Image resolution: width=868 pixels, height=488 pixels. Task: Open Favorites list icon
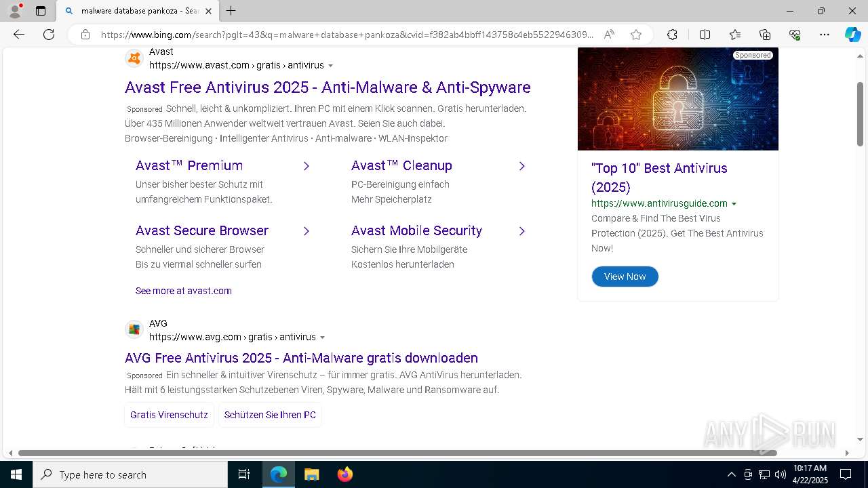[735, 35]
